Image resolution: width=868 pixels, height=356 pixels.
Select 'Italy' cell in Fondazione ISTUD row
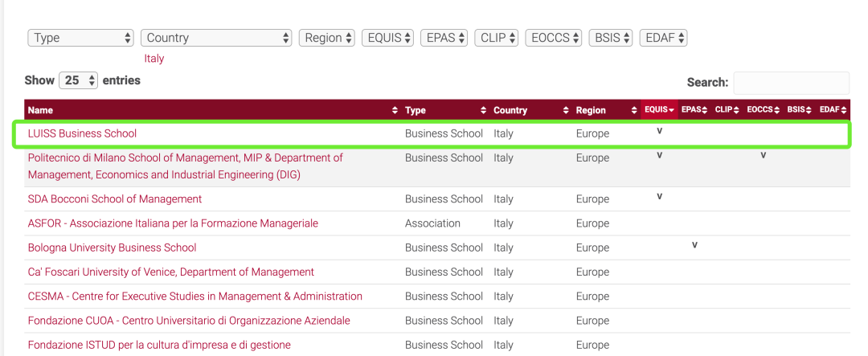point(503,345)
